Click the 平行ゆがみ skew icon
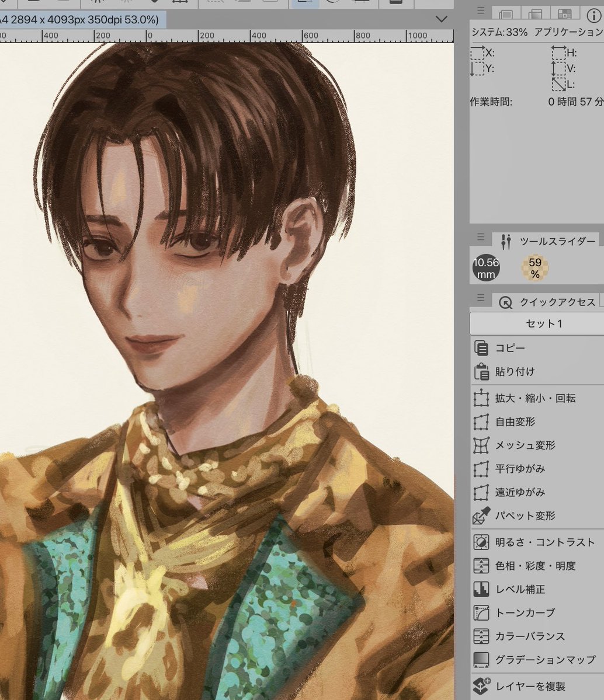The width and height of the screenshot is (604, 700). pyautogui.click(x=481, y=469)
